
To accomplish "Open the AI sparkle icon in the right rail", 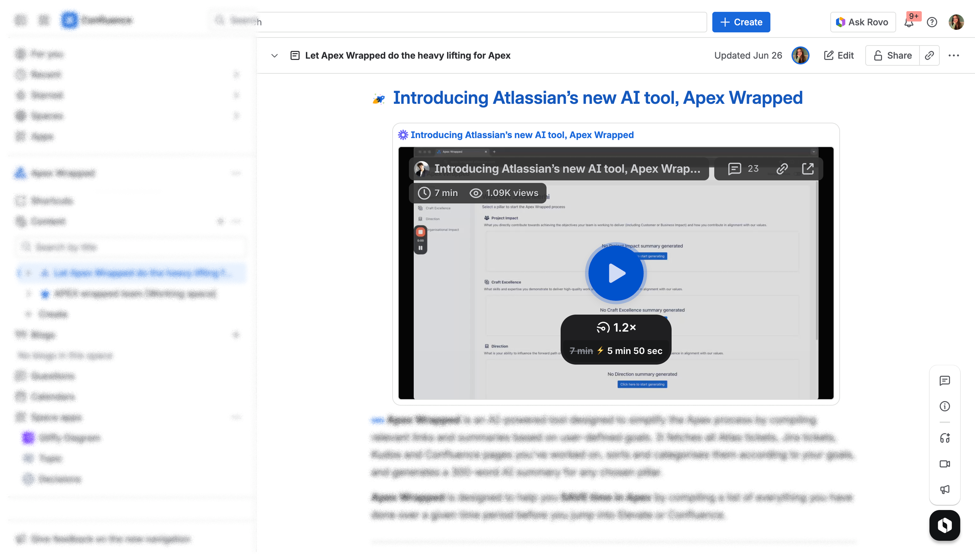I will 945,438.
